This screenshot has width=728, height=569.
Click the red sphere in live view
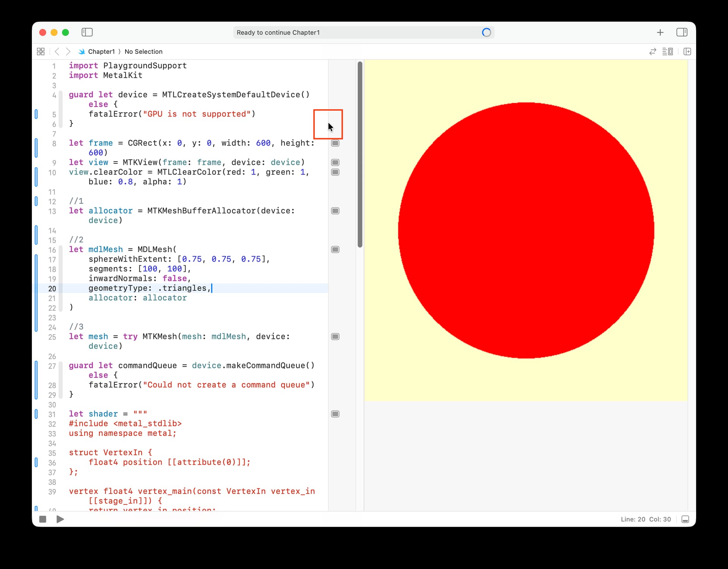[526, 230]
